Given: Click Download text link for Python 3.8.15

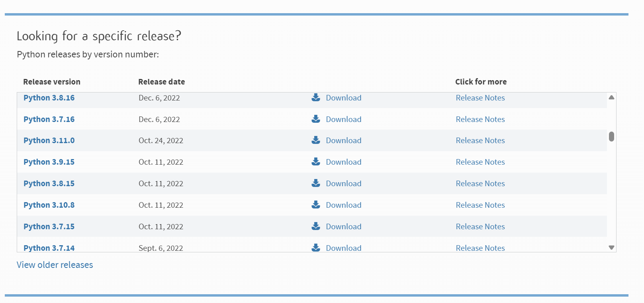Looking at the screenshot, I should pos(344,183).
